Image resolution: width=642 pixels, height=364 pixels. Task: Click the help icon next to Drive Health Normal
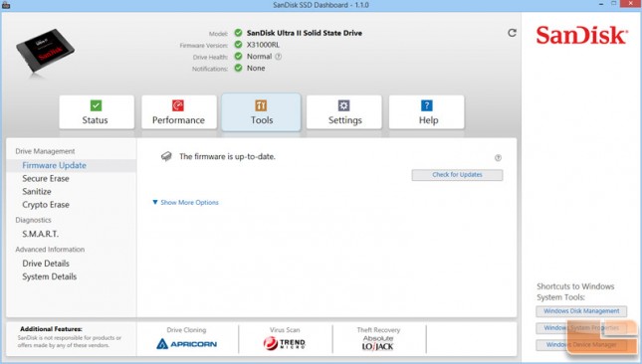click(278, 57)
